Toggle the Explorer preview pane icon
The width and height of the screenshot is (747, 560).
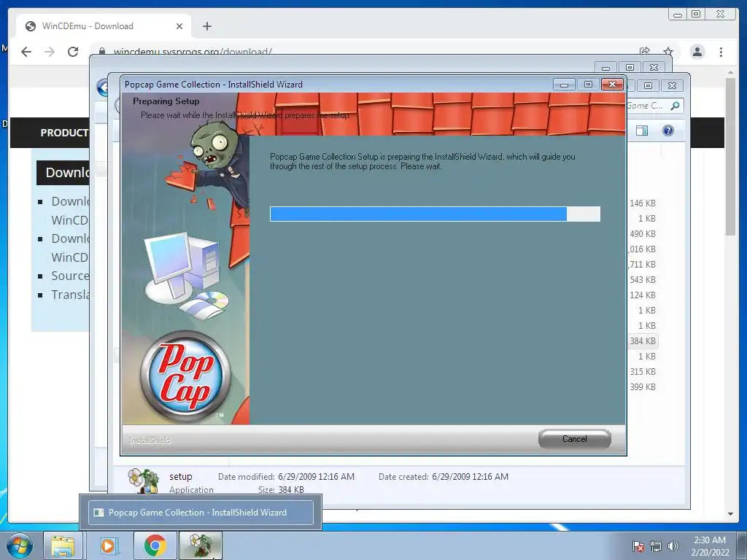[642, 131]
